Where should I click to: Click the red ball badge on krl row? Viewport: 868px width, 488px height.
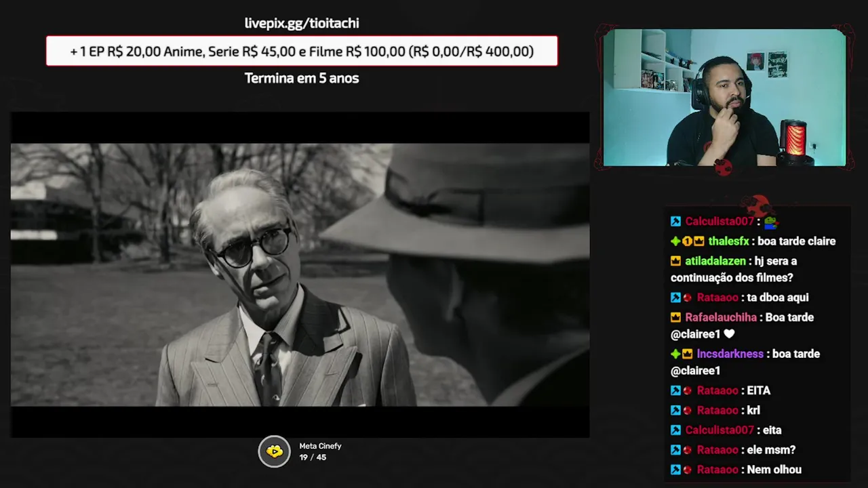687,410
